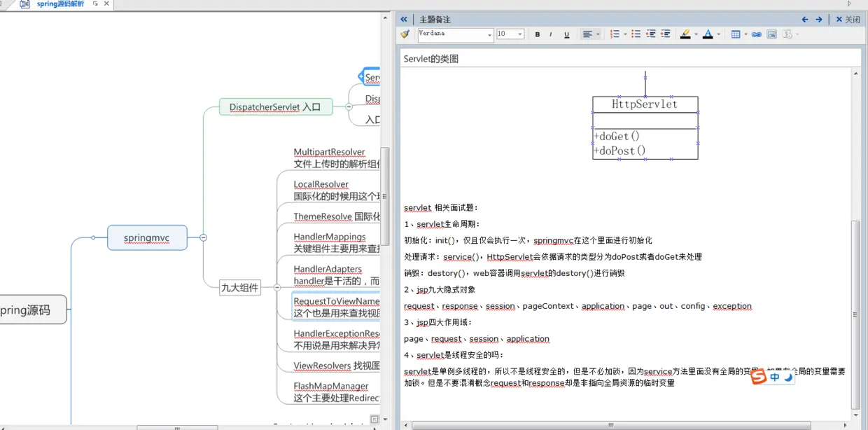Click the 关闭 button of notes panel
The width and height of the screenshot is (868, 430).
[x=848, y=20]
